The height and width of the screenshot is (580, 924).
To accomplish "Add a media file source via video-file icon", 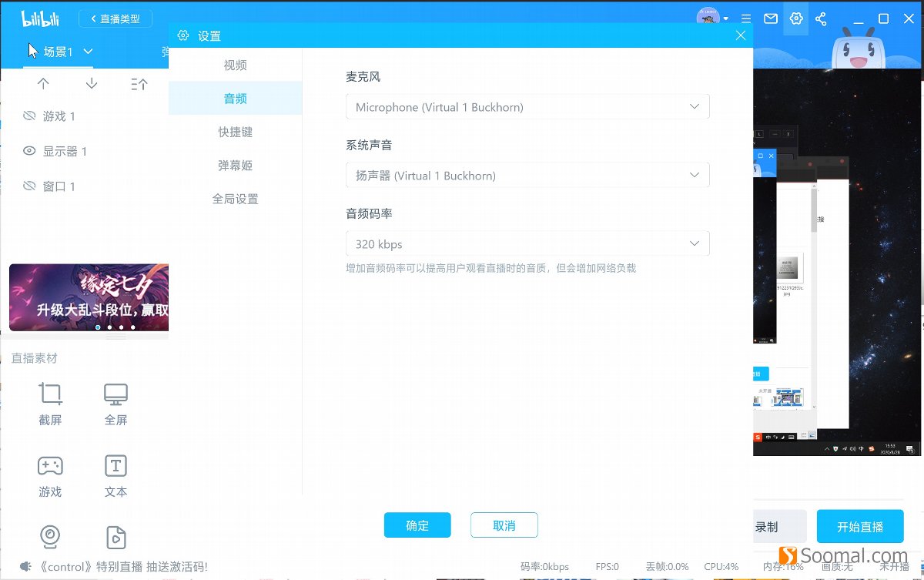I will coord(115,537).
